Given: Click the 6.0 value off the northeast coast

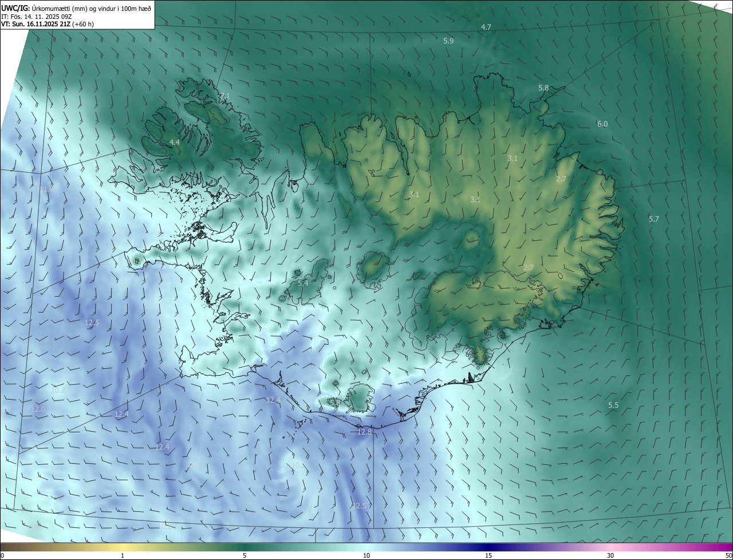Looking at the screenshot, I should (602, 124).
